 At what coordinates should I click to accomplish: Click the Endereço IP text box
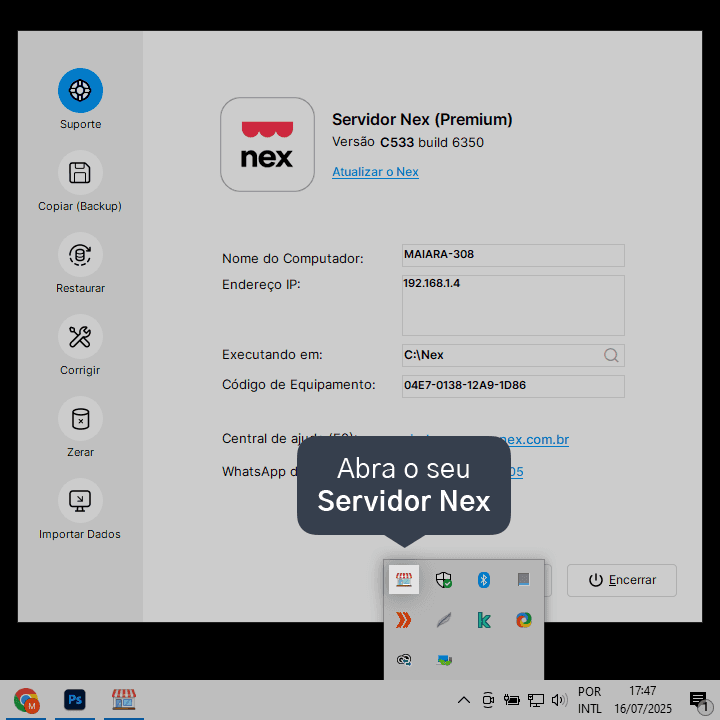pyautogui.click(x=513, y=305)
